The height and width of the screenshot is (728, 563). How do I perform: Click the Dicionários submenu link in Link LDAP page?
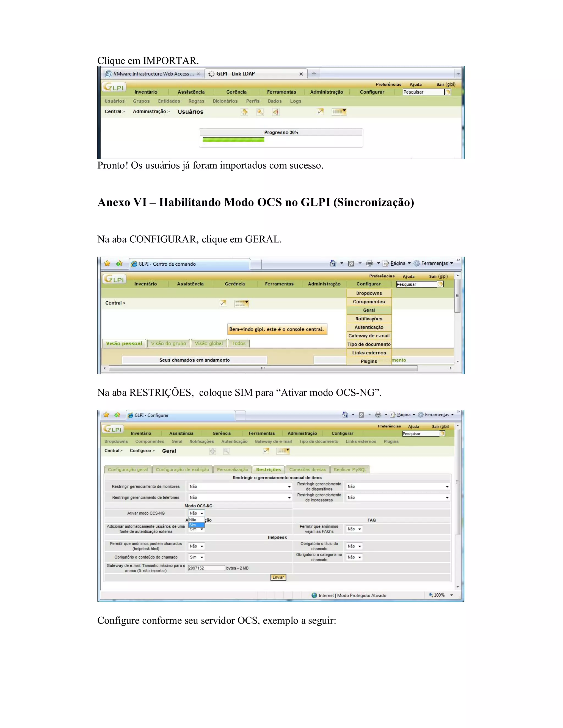tap(225, 101)
